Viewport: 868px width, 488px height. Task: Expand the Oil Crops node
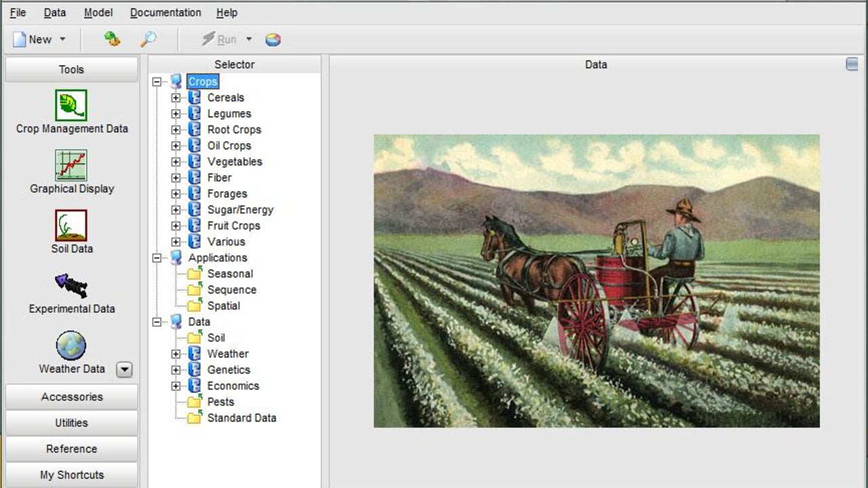pyautogui.click(x=176, y=146)
